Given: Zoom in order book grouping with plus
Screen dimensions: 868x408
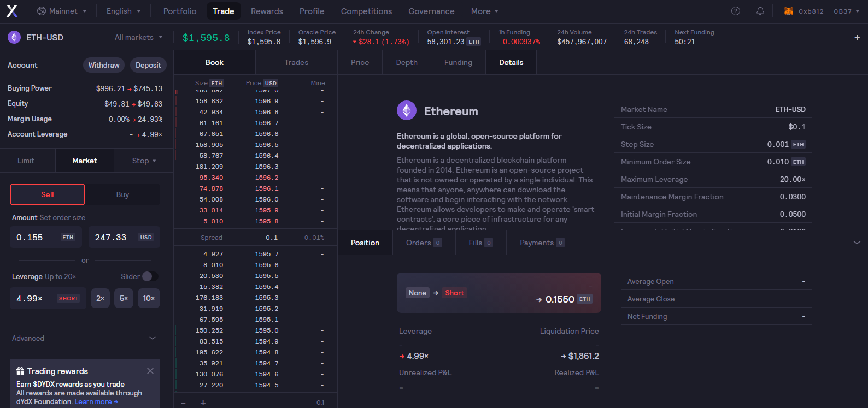Looking at the screenshot, I should 203,403.
